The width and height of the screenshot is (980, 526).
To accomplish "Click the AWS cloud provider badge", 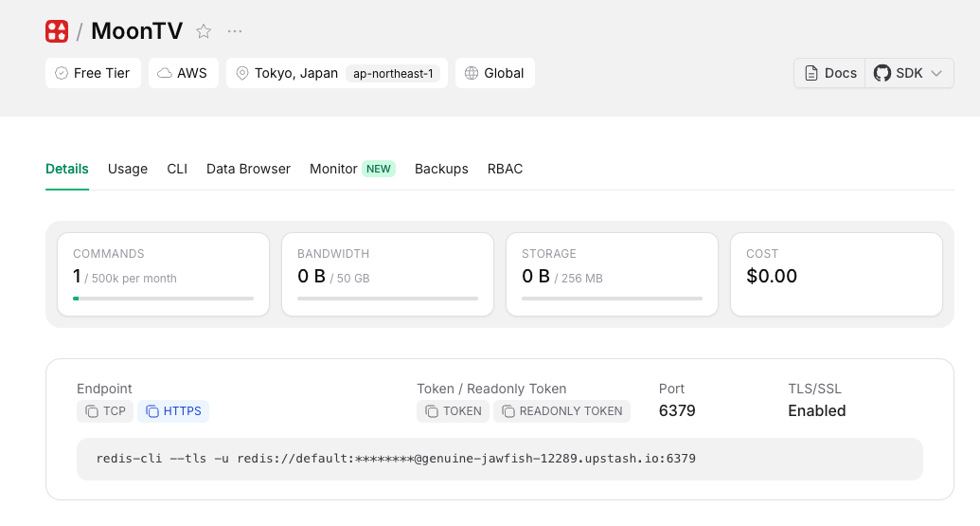I will point(183,73).
